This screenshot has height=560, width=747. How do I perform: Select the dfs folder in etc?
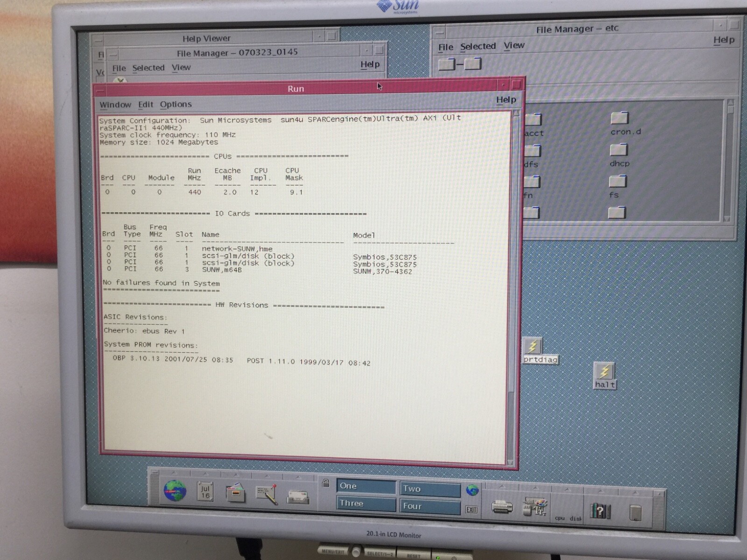pyautogui.click(x=532, y=157)
